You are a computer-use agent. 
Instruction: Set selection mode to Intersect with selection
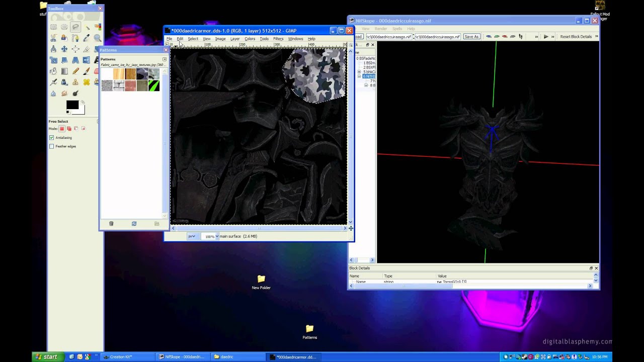[x=84, y=129]
